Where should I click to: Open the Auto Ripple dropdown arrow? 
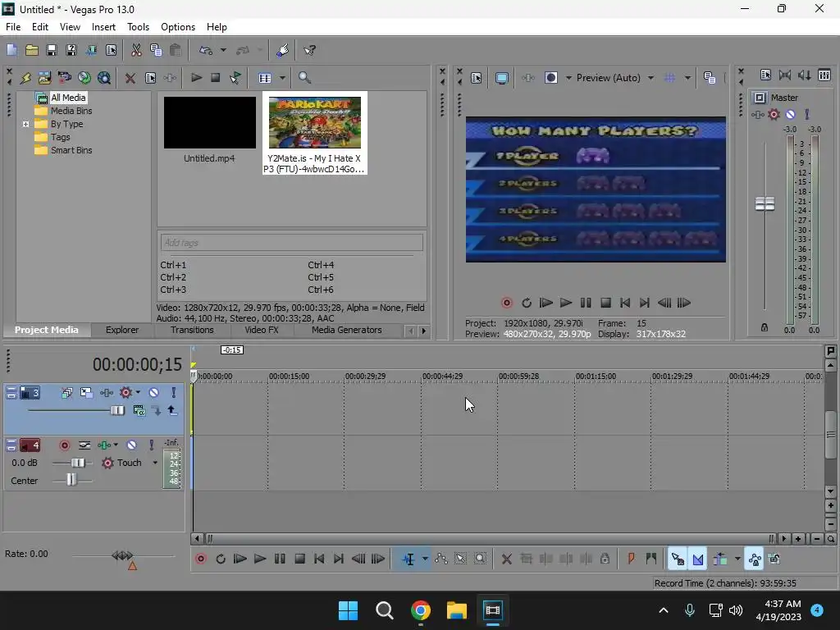[737, 559]
